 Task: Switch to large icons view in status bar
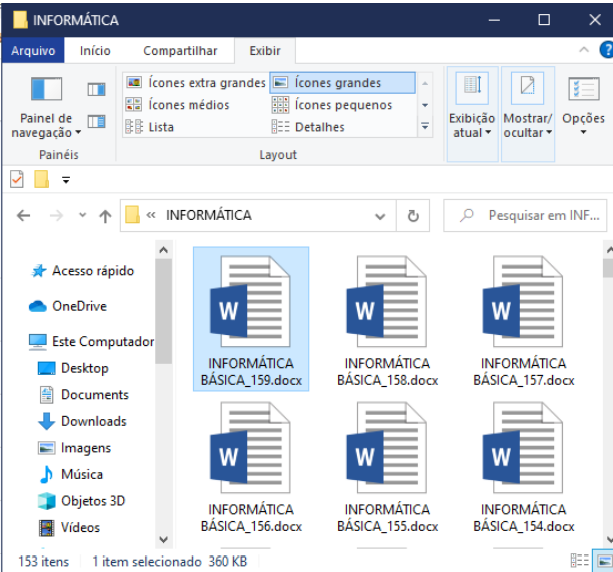point(604,561)
